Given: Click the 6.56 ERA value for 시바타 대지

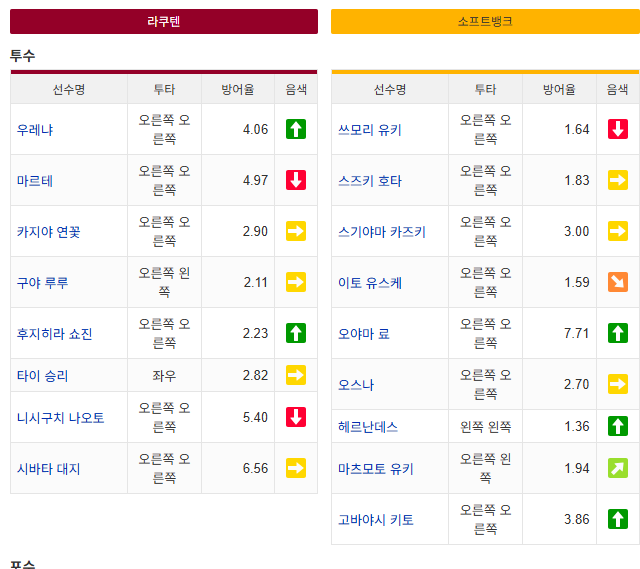Looking at the screenshot, I should pos(256,469).
